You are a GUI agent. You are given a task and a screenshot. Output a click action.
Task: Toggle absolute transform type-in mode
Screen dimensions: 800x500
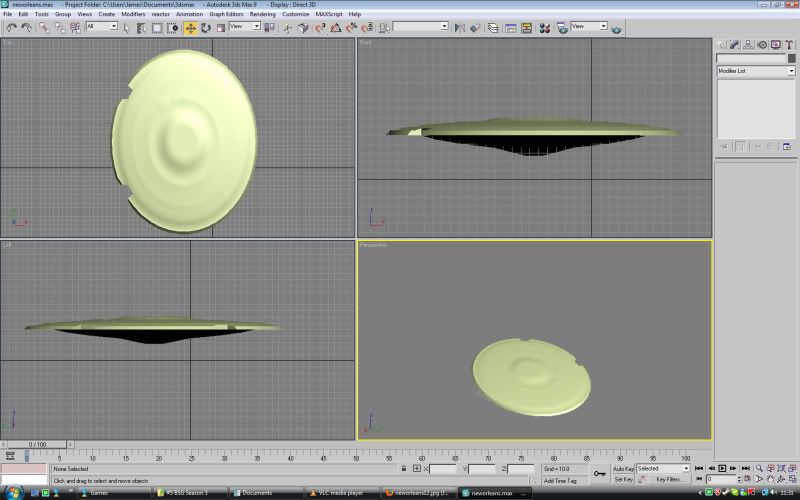417,468
